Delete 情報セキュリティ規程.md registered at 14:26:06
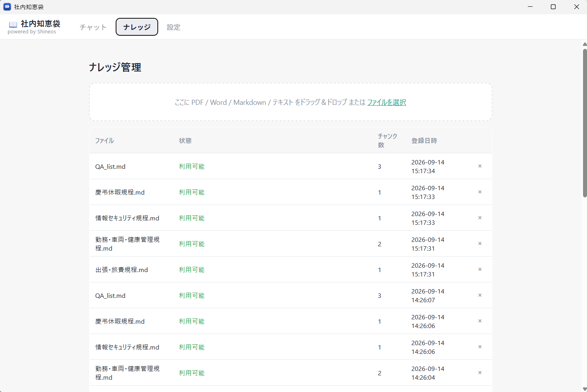The height and width of the screenshot is (392, 587). 480,347
